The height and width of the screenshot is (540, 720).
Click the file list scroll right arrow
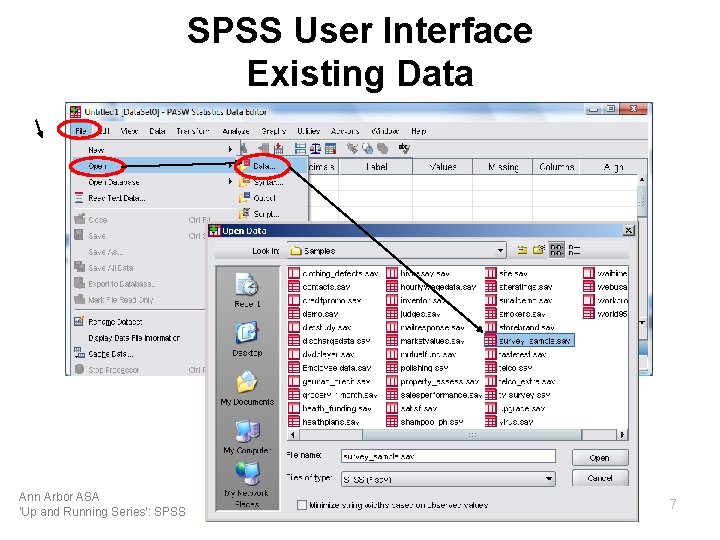point(623,434)
